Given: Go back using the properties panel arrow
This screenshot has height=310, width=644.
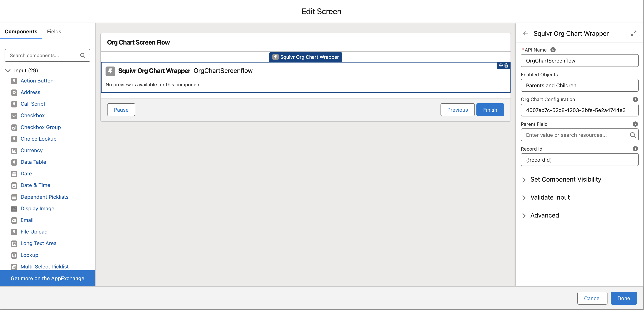Looking at the screenshot, I should (525, 33).
